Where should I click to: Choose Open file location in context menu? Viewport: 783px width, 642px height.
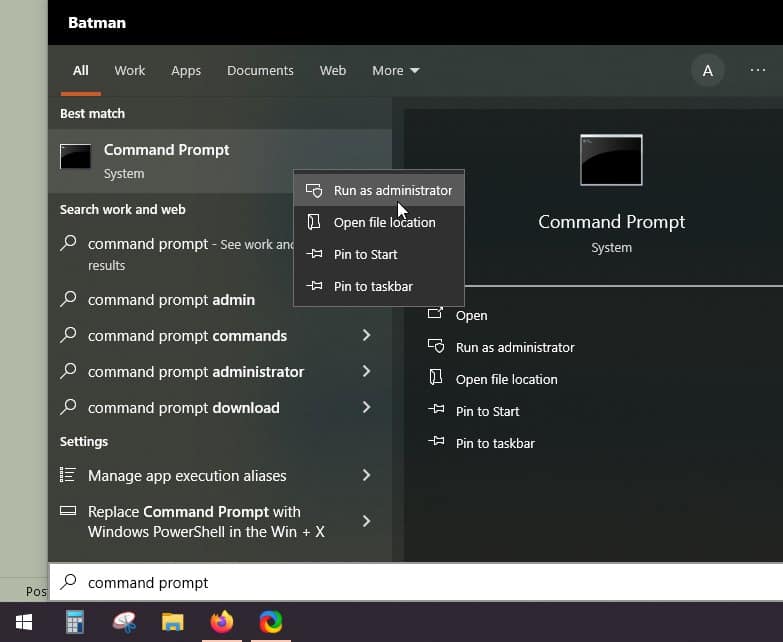pos(379,222)
